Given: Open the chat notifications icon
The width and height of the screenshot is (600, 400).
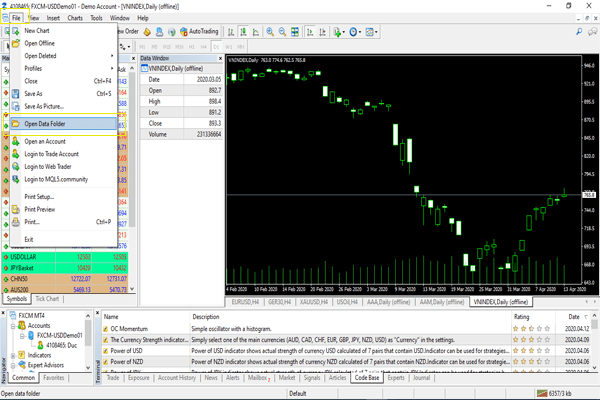Looking at the screenshot, I should [593, 32].
